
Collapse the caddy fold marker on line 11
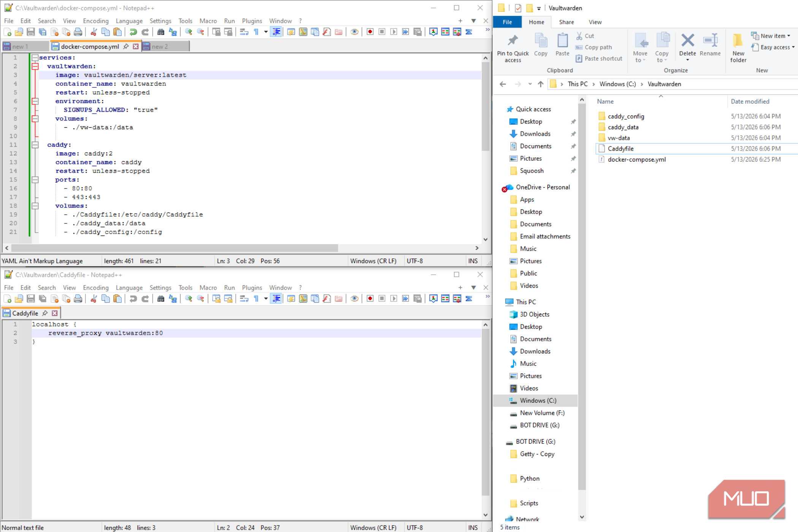(35, 145)
